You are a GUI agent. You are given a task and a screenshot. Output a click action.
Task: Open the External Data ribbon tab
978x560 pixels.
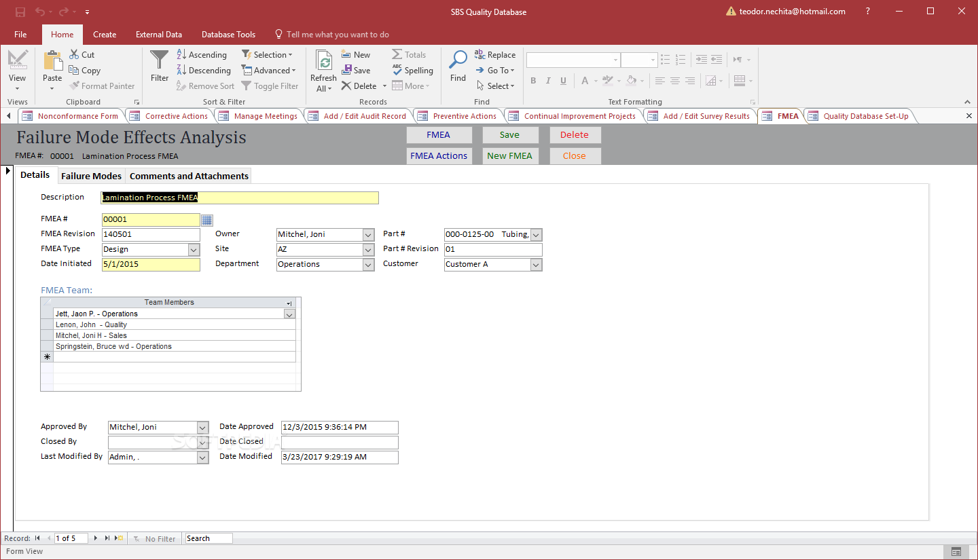click(159, 35)
